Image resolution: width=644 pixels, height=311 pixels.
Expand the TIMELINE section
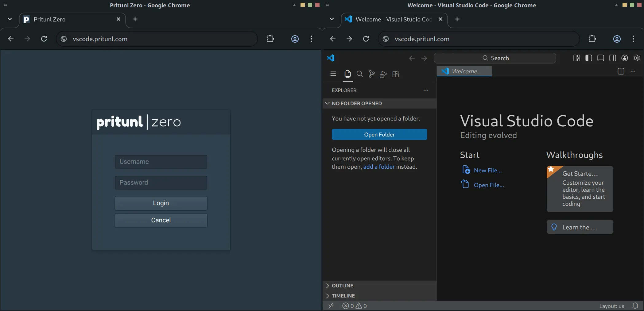pos(340,296)
